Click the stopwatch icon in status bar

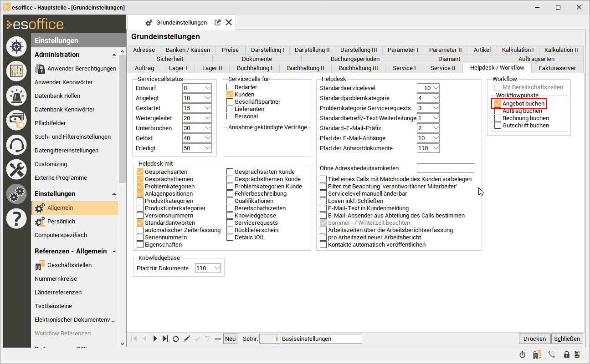pyautogui.click(x=523, y=354)
